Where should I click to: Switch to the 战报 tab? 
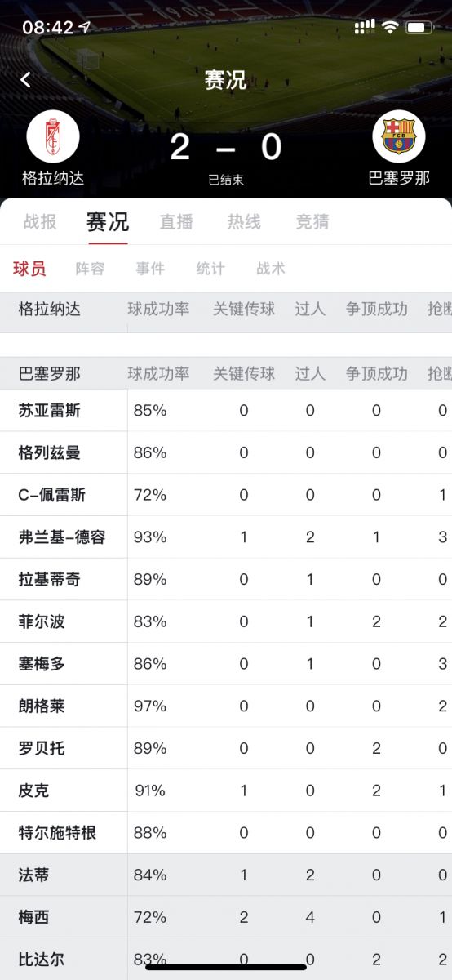[40, 221]
